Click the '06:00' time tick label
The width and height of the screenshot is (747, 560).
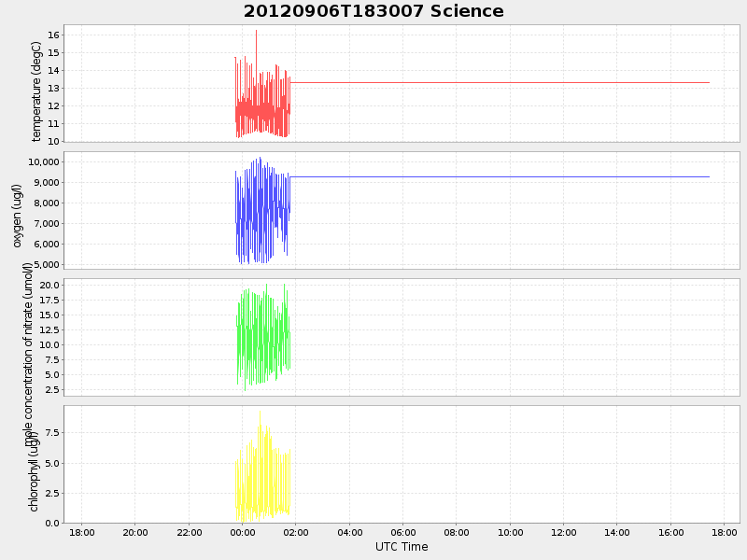pos(403,532)
